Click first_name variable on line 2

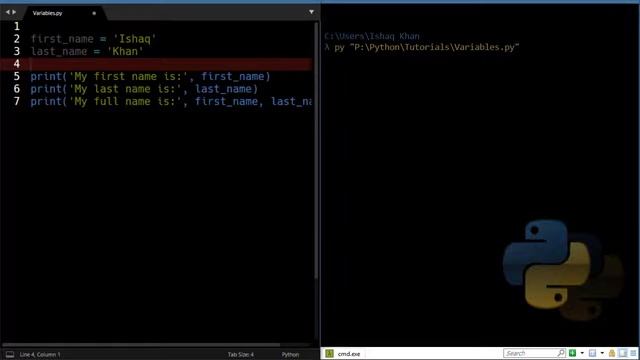[62, 39]
